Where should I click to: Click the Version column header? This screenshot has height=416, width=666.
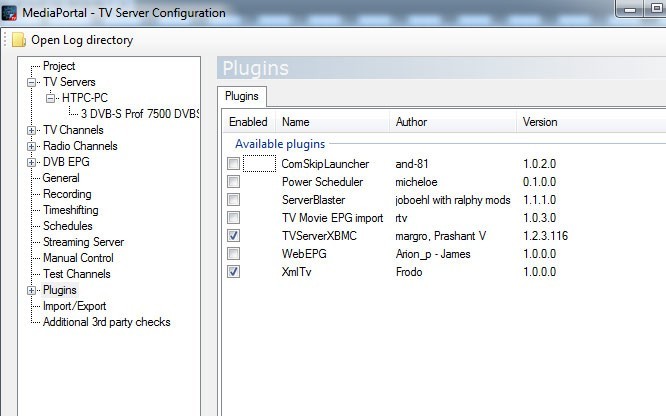pyautogui.click(x=540, y=122)
